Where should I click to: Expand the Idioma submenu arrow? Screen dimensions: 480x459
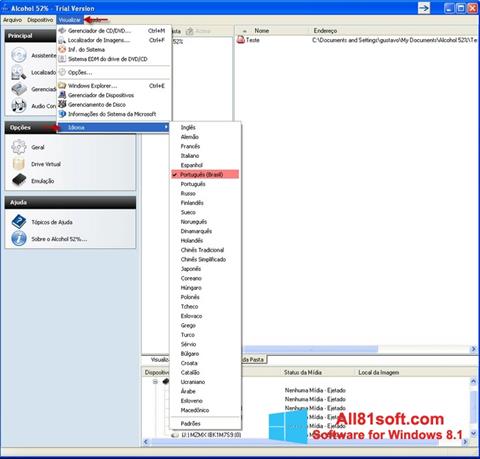tap(166, 127)
